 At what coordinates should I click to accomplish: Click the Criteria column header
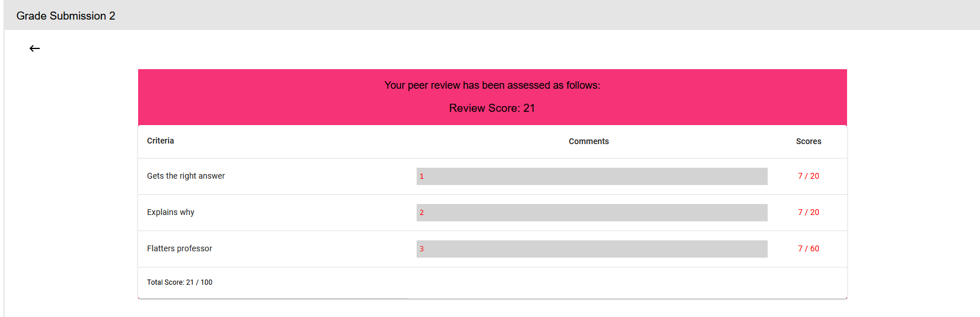160,141
